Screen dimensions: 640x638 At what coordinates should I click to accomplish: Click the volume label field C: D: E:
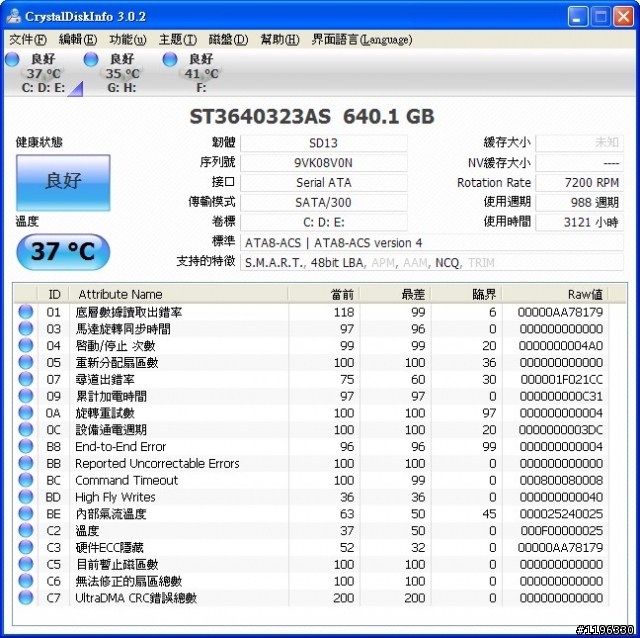pyautogui.click(x=324, y=222)
